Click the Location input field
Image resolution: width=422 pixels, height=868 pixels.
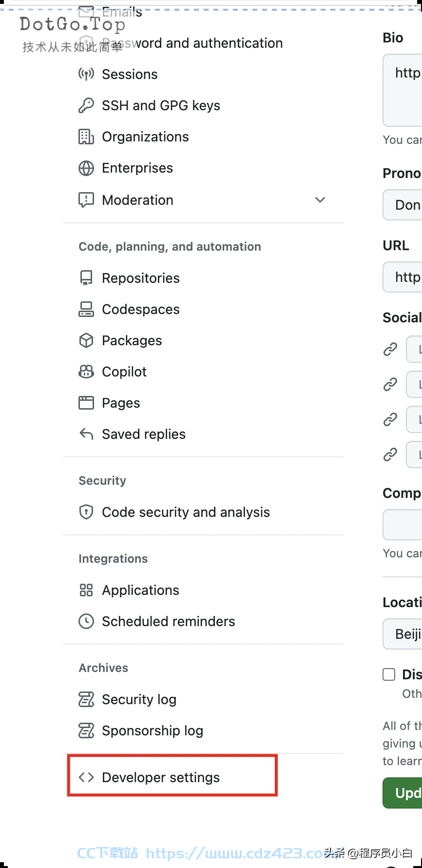click(x=403, y=634)
